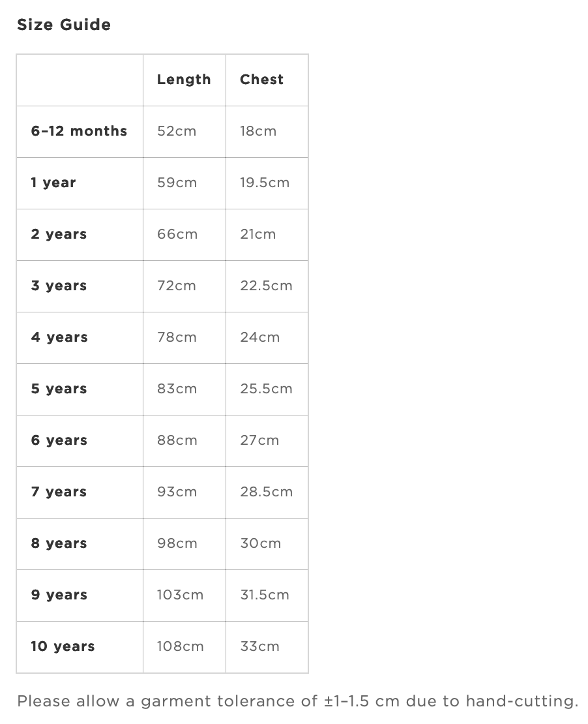Click the 6–12 months row label

[x=79, y=131]
